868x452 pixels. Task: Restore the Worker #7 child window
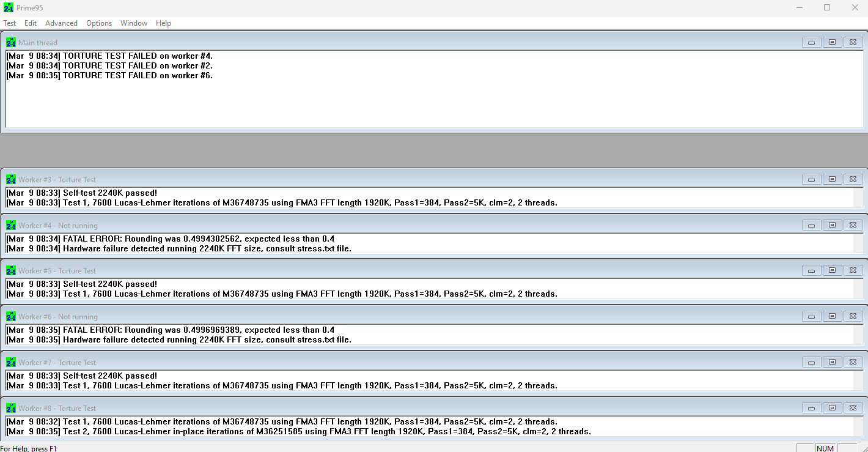[x=832, y=362]
